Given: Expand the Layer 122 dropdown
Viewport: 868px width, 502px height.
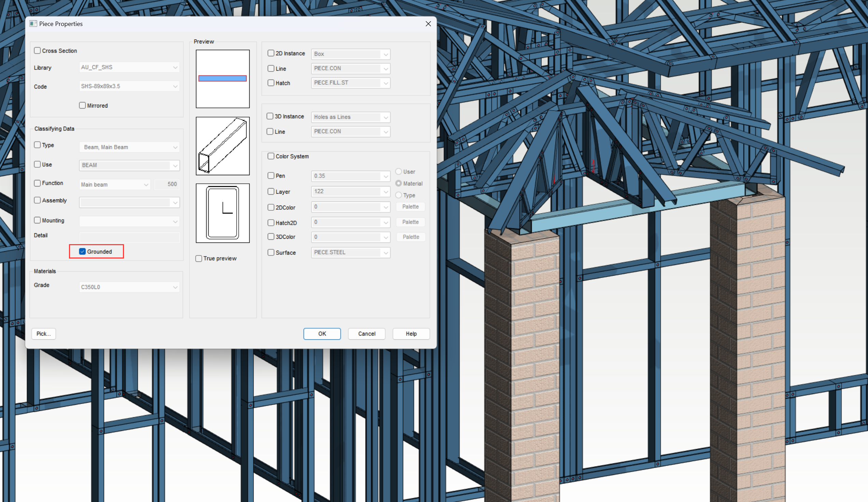Looking at the screenshot, I should pos(386,192).
